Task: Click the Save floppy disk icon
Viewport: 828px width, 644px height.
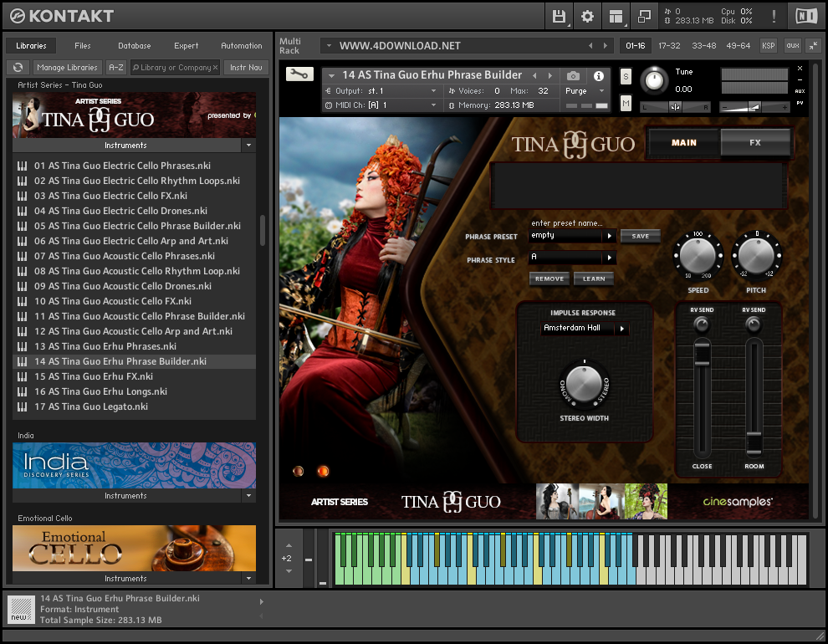Action: (560, 17)
